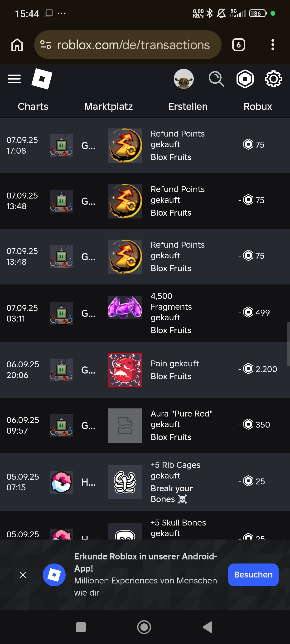
Task: Open the settings gear icon
Action: [x=273, y=79]
